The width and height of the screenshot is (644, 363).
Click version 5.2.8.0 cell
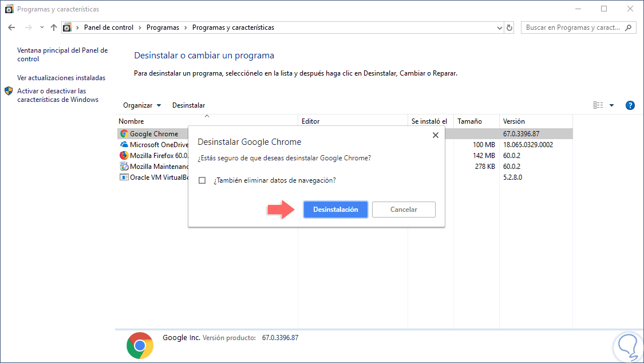pyautogui.click(x=512, y=177)
